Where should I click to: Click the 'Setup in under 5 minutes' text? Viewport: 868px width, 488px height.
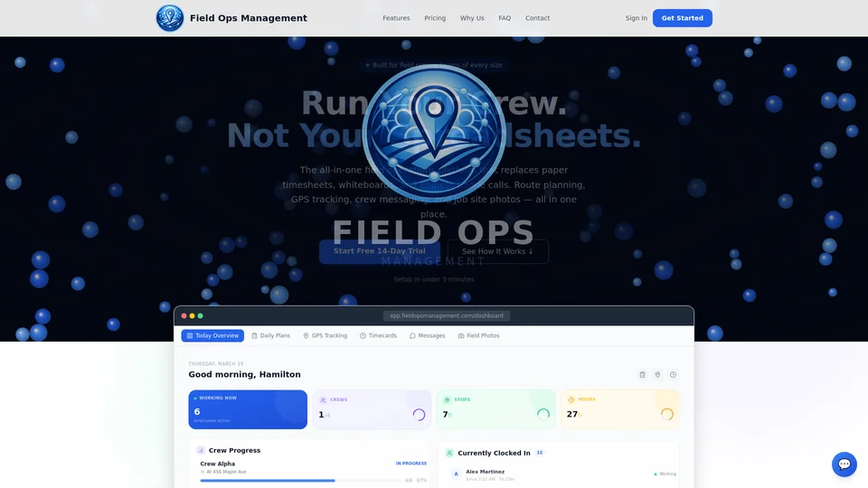click(x=434, y=279)
